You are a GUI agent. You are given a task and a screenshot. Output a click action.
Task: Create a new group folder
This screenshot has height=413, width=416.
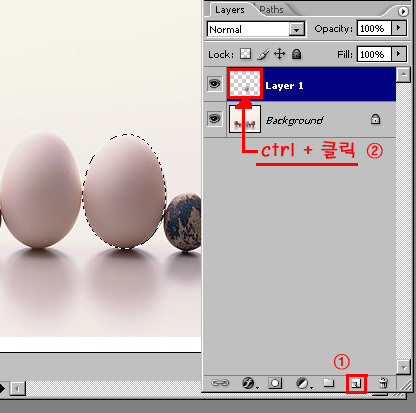coord(329,383)
